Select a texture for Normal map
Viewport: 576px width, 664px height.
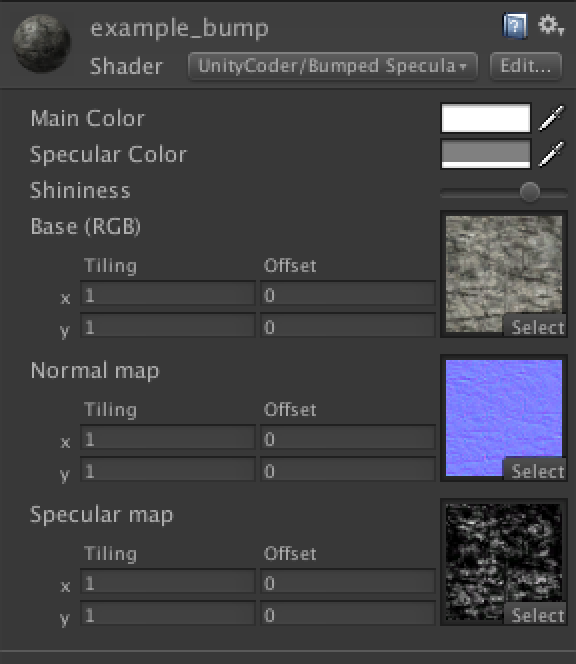[x=536, y=470]
